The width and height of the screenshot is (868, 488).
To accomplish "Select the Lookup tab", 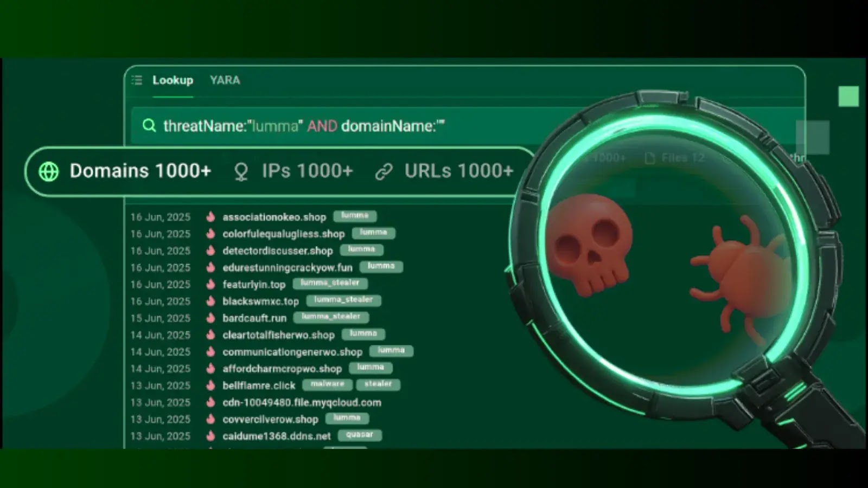I will pyautogui.click(x=173, y=80).
